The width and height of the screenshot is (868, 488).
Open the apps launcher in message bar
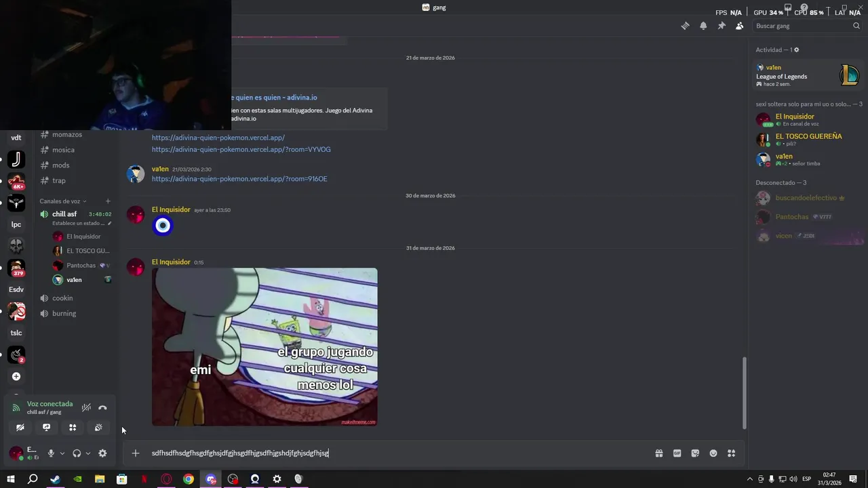[731, 453]
